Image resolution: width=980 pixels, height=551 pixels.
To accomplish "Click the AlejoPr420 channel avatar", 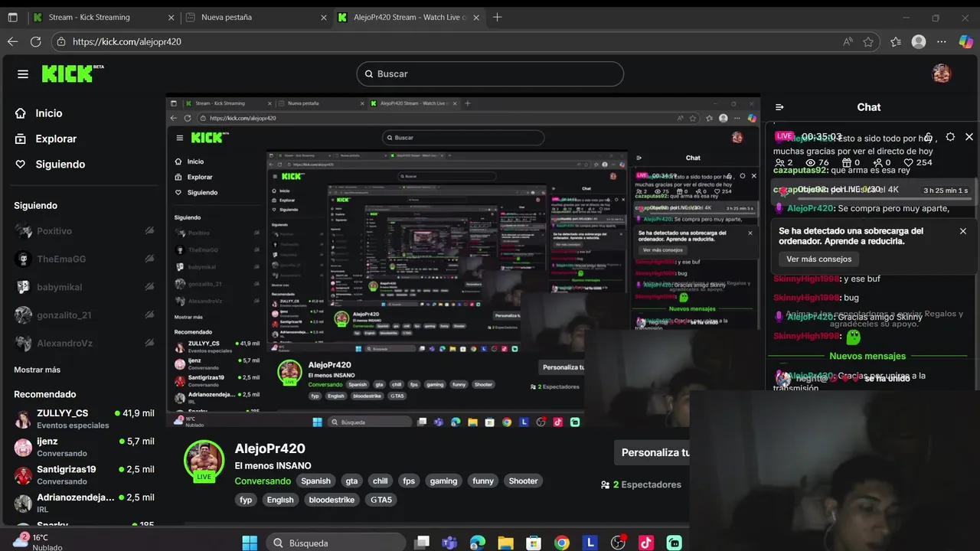I will [x=204, y=461].
